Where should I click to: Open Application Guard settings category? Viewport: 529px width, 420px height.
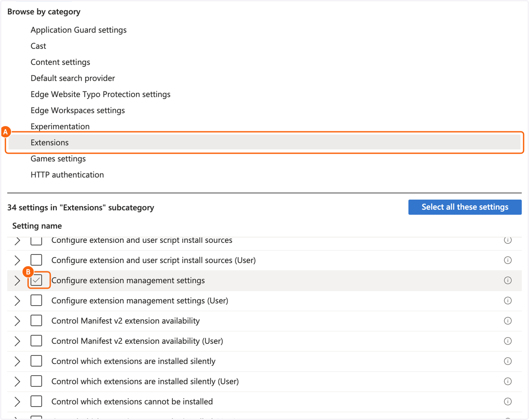78,30
